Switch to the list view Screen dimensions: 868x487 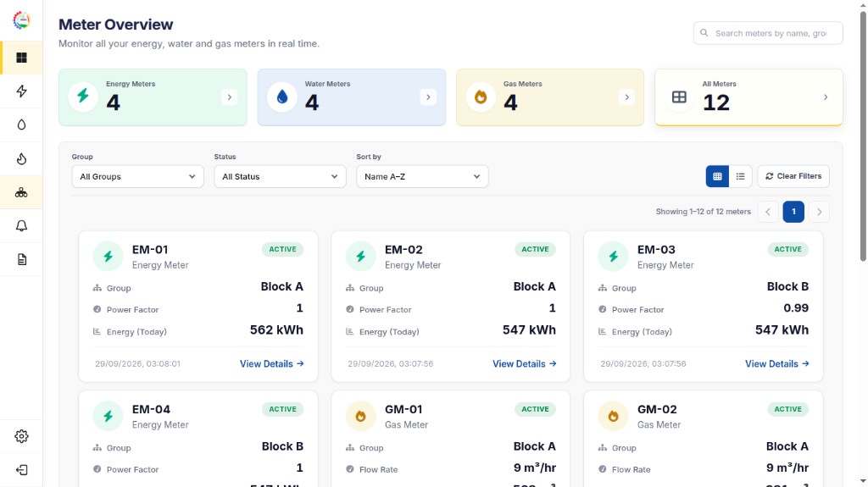coord(741,176)
